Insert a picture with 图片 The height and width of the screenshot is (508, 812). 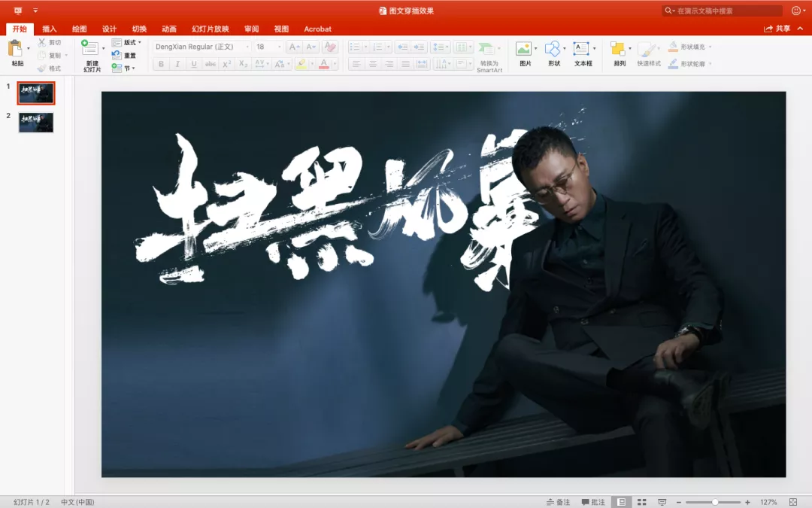click(x=526, y=54)
